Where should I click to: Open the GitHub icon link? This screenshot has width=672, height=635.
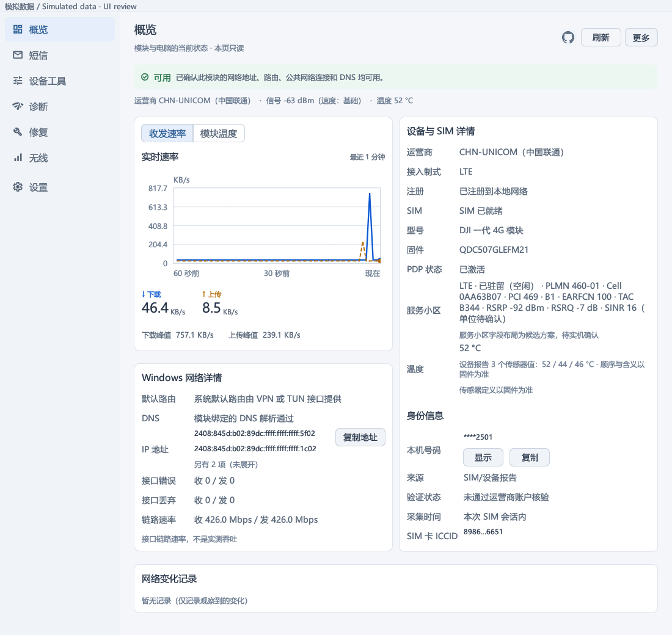tap(568, 38)
